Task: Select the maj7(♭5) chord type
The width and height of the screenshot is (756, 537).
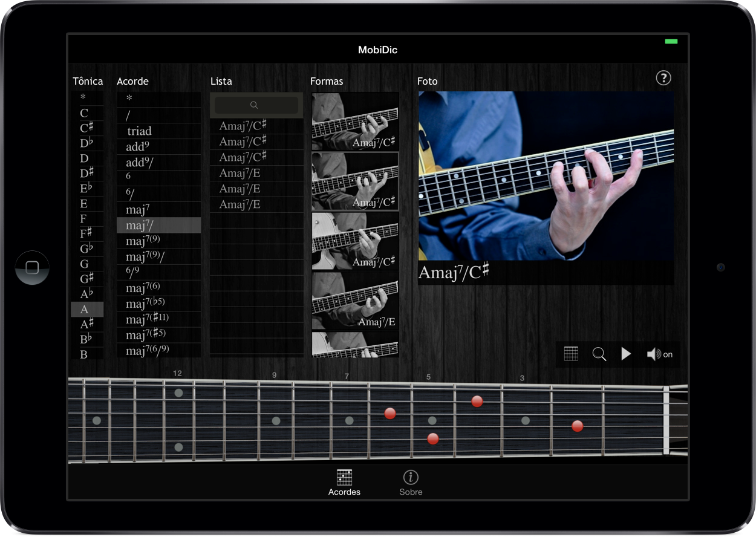Action: (158, 304)
